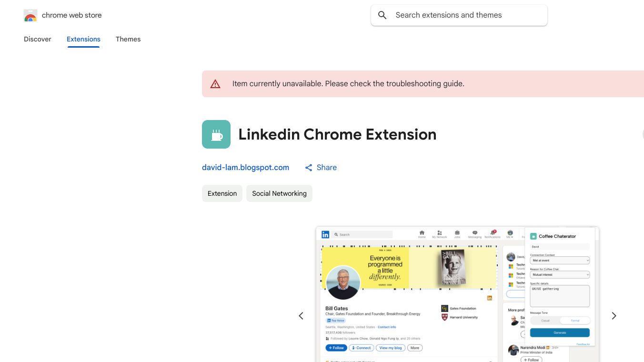Click the Share icon

pyautogui.click(x=309, y=168)
